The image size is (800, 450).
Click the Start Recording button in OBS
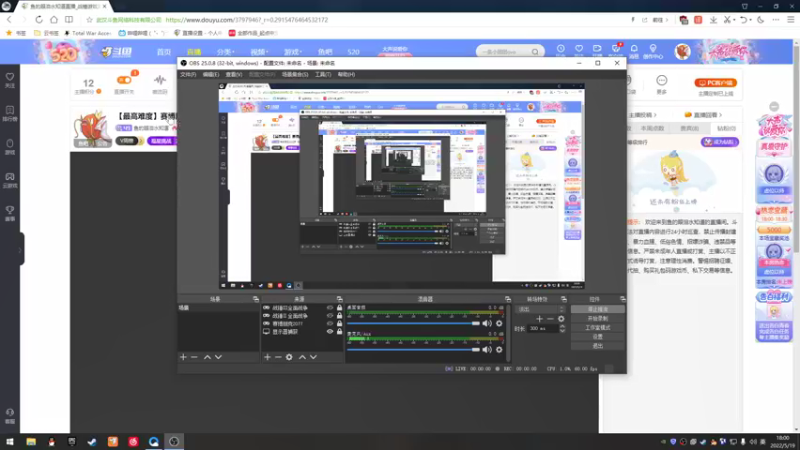(597, 318)
